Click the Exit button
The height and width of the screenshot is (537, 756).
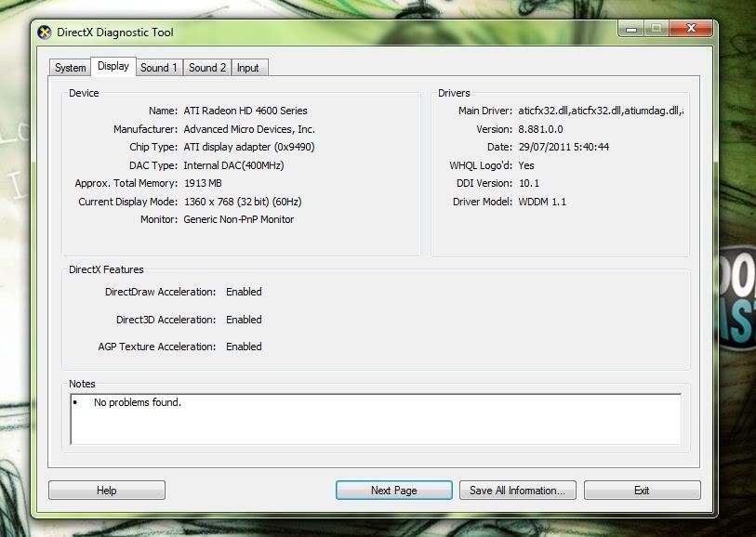[642, 491]
